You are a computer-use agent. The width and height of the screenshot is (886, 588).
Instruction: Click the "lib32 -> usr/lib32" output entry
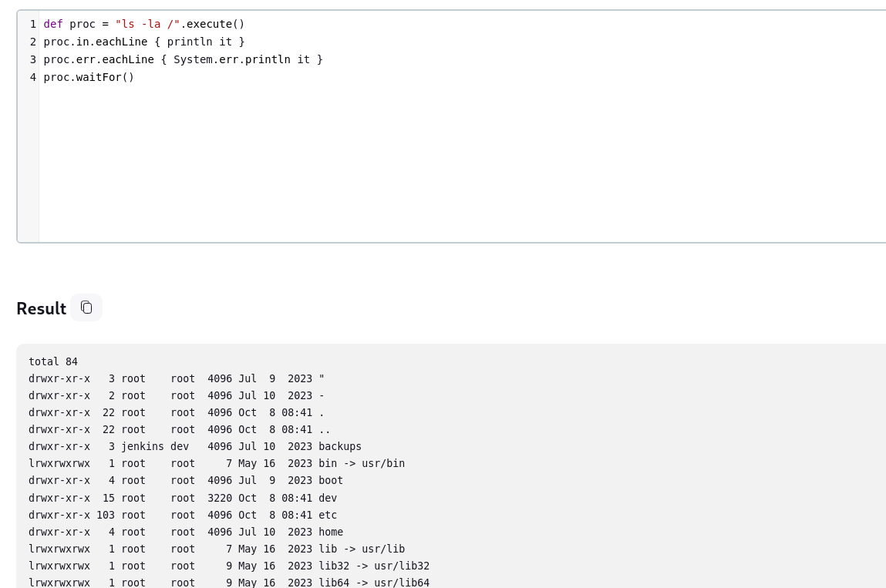(373, 566)
